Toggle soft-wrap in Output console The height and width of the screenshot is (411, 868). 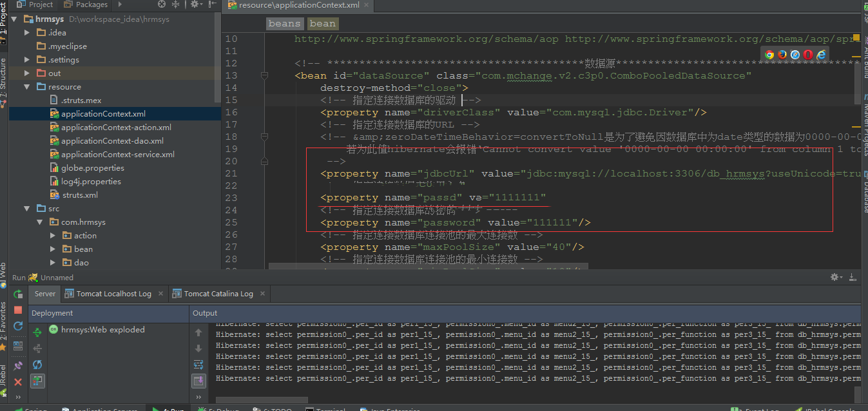coord(198,365)
